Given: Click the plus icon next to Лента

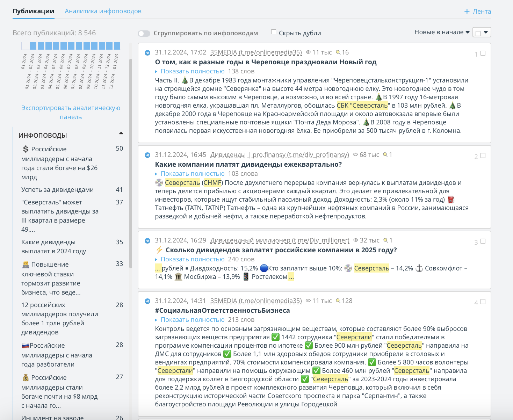Looking at the screenshot, I should 467,12.
